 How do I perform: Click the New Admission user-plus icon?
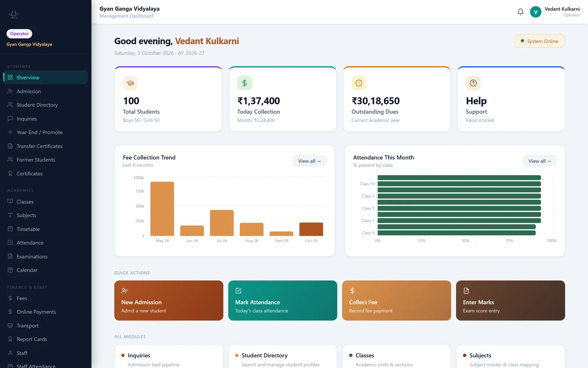point(124,290)
